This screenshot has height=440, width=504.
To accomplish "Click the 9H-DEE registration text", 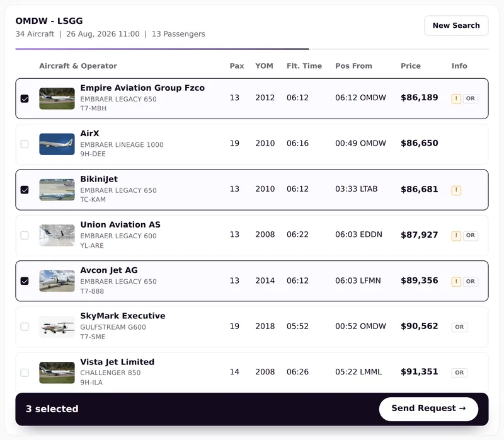I will [93, 154].
